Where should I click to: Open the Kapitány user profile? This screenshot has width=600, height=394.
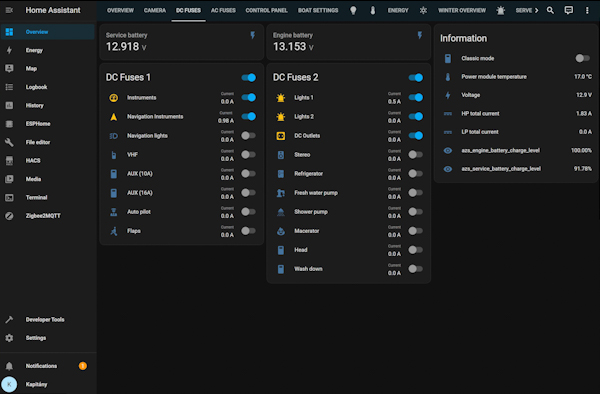tap(47, 384)
